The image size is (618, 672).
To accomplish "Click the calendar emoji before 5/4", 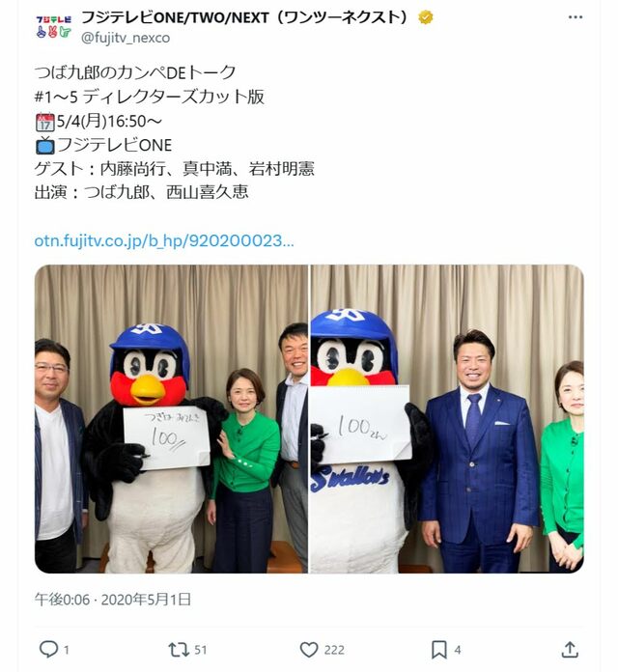I will (x=45, y=122).
